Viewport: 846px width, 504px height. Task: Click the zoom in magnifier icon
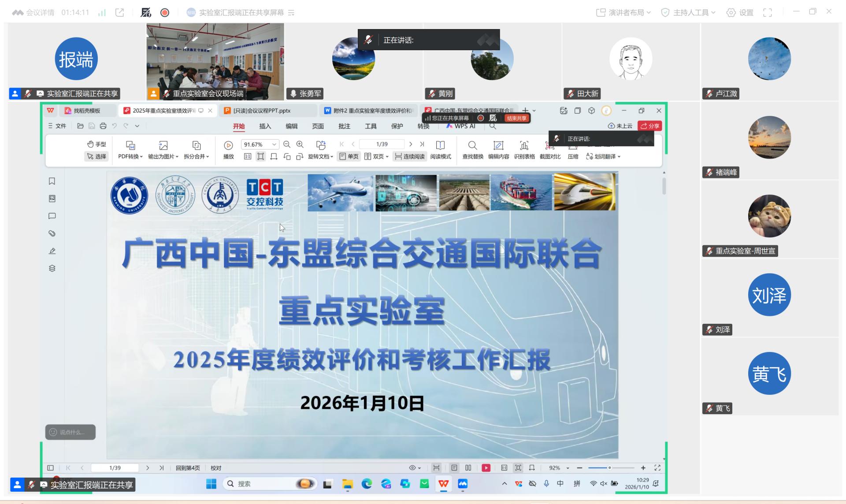[x=300, y=145]
